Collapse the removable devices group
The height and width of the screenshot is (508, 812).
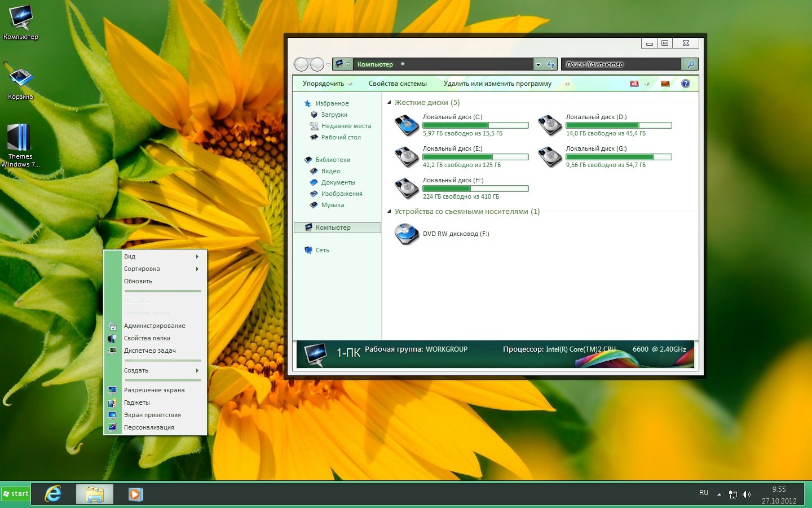pos(389,212)
